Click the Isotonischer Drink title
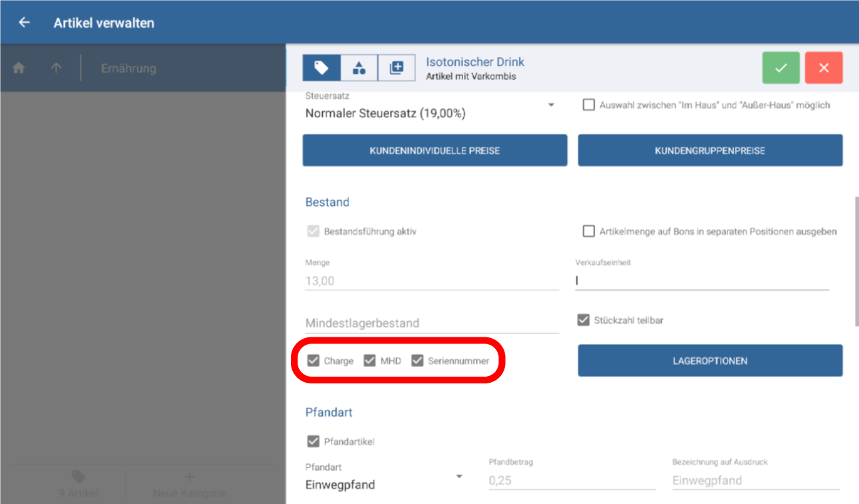The height and width of the screenshot is (504, 859). point(475,62)
